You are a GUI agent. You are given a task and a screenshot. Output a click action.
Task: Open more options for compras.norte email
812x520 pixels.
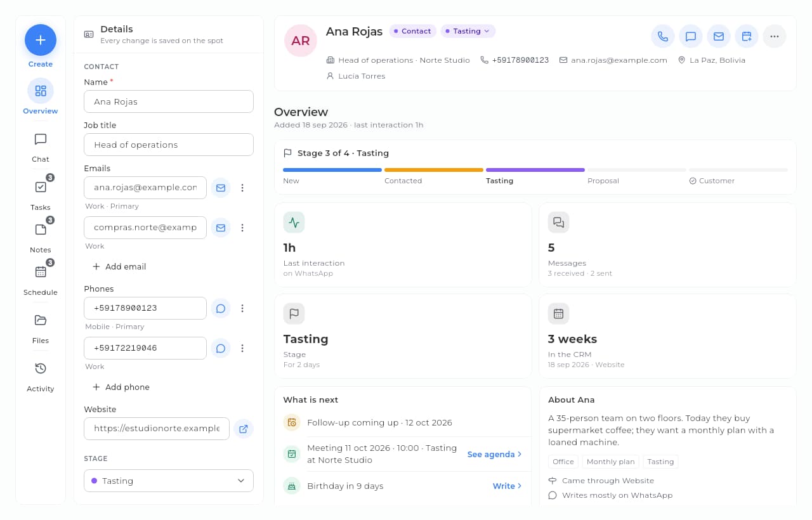tap(242, 228)
